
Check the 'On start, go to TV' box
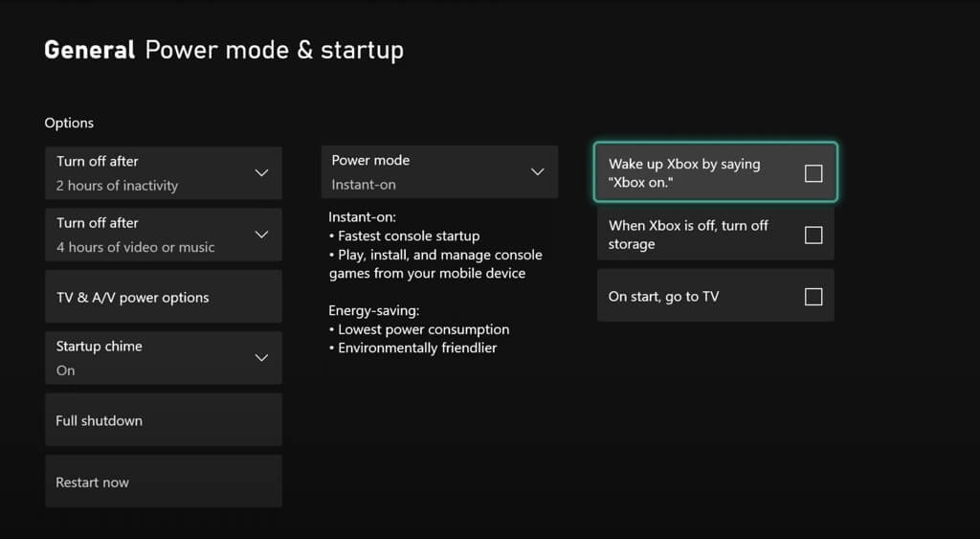[x=813, y=297]
